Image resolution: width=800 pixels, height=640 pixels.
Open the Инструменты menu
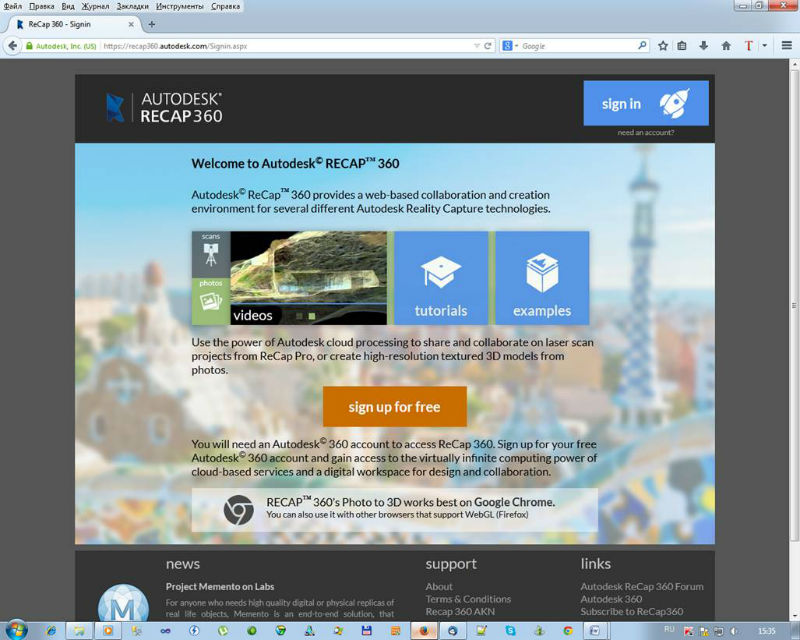(180, 6)
